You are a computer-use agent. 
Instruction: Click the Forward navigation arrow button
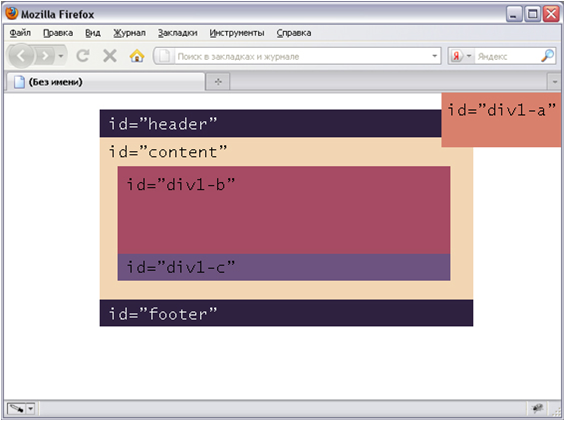45,56
